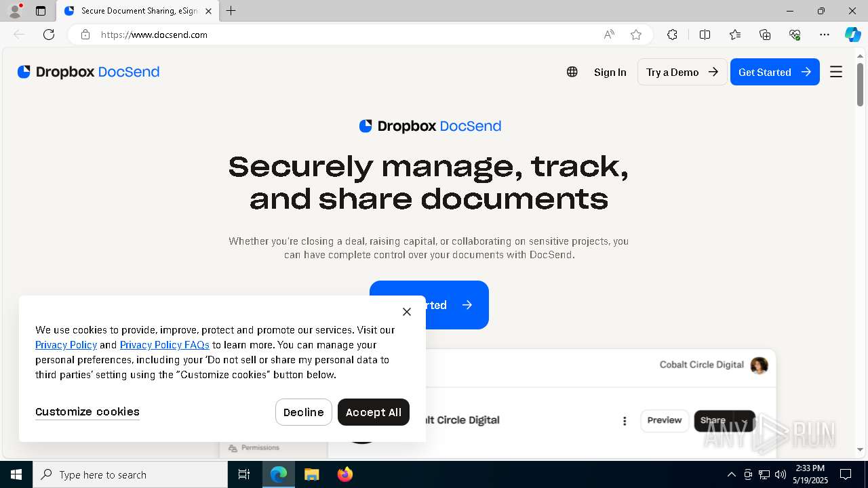Expand the Share dropdown arrow

tap(745, 421)
